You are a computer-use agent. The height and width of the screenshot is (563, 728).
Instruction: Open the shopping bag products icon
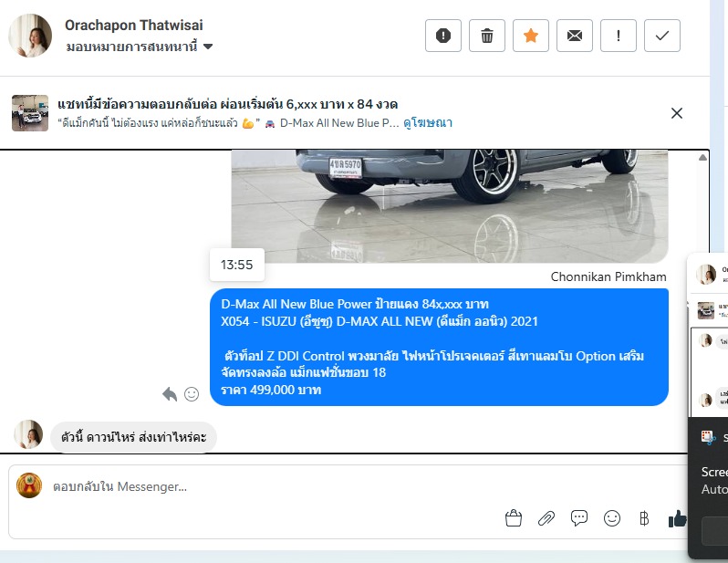click(513, 518)
